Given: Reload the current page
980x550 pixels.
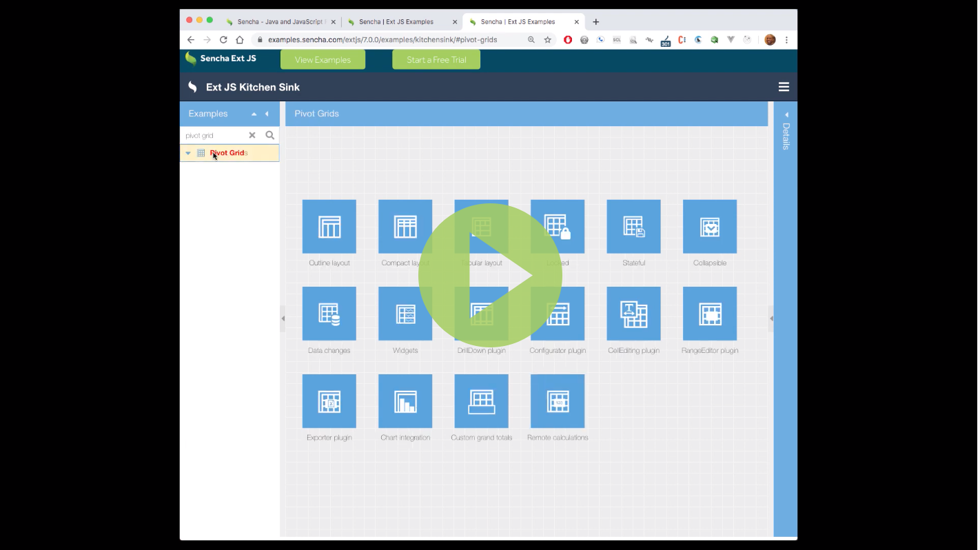Looking at the screenshot, I should point(223,40).
